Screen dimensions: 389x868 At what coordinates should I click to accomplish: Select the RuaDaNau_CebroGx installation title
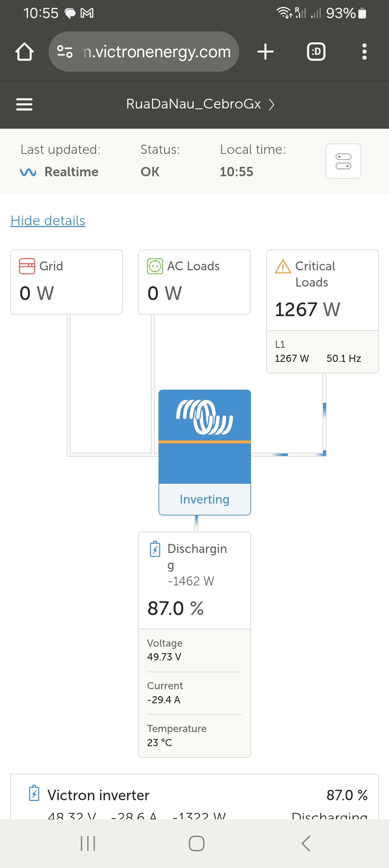coord(193,104)
